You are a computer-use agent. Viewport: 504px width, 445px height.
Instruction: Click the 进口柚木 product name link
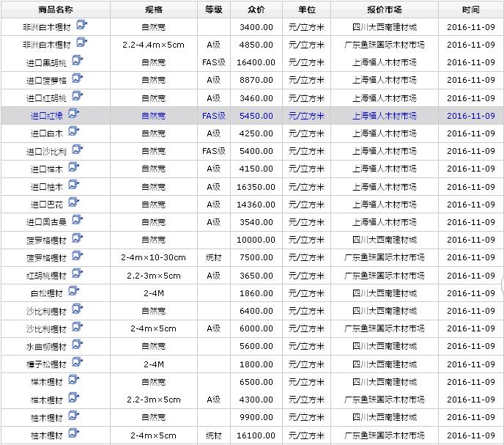click(x=47, y=187)
